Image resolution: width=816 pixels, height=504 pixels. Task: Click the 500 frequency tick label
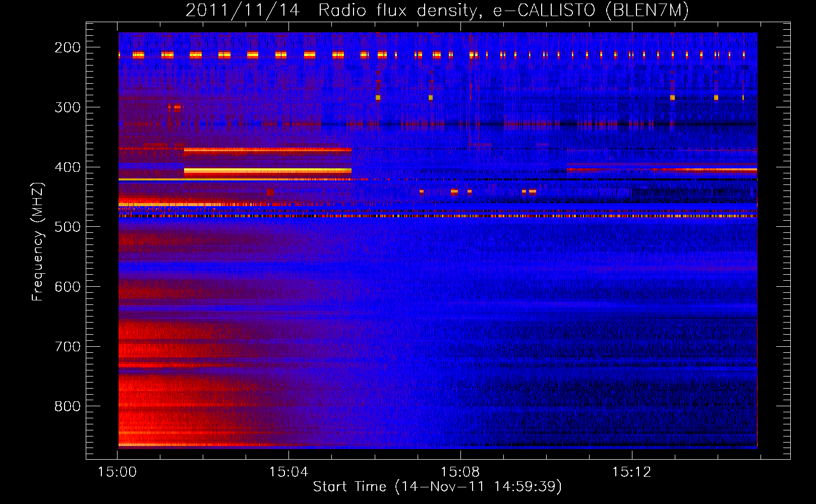pyautogui.click(x=68, y=227)
